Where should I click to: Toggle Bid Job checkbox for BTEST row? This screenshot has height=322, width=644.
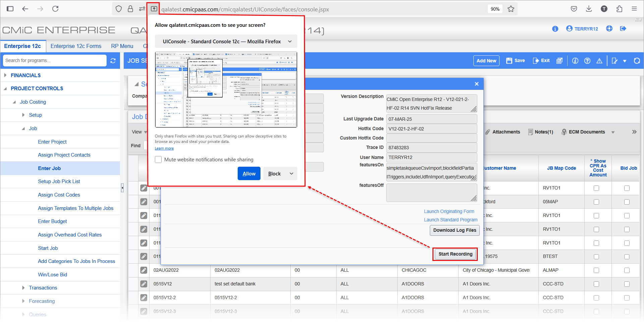coord(627,257)
